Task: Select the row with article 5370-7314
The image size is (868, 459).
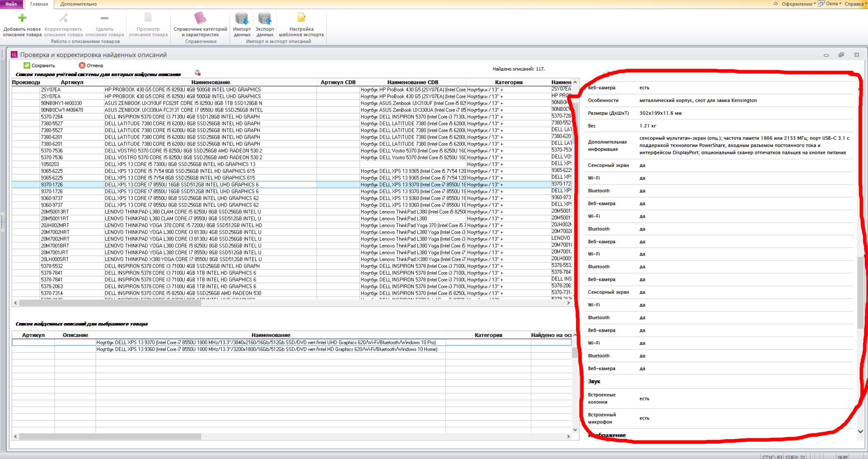Action: [x=292, y=293]
